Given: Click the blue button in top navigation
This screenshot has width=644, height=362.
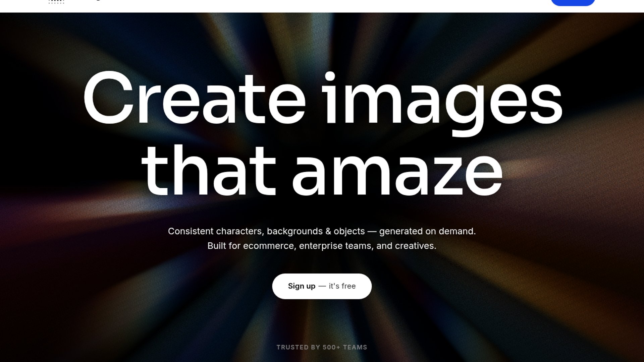Looking at the screenshot, I should coord(573,3).
